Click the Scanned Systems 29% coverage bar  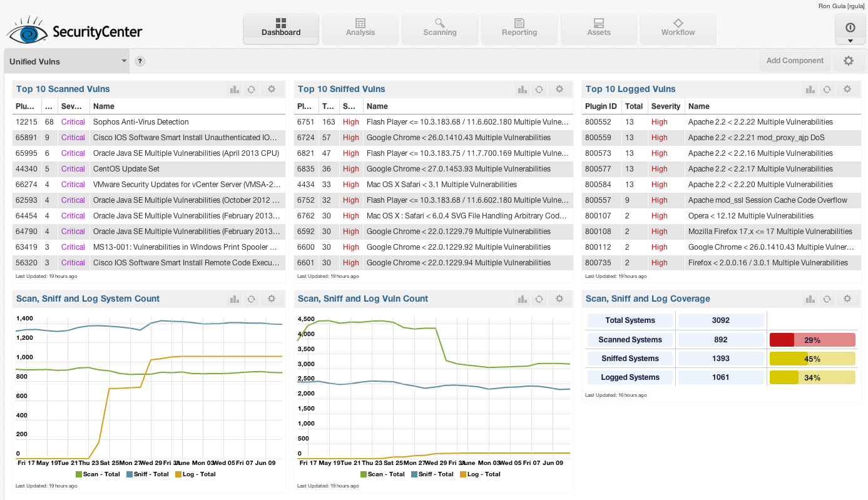[x=812, y=340]
